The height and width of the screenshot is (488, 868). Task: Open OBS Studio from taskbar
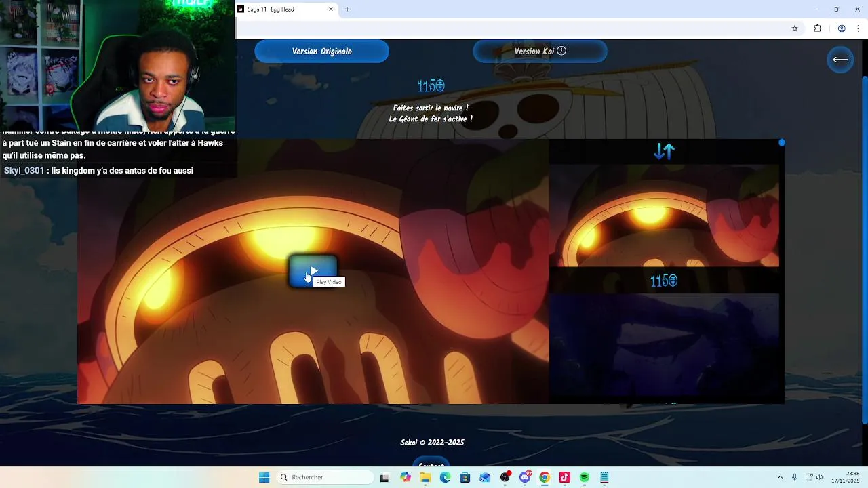click(505, 477)
